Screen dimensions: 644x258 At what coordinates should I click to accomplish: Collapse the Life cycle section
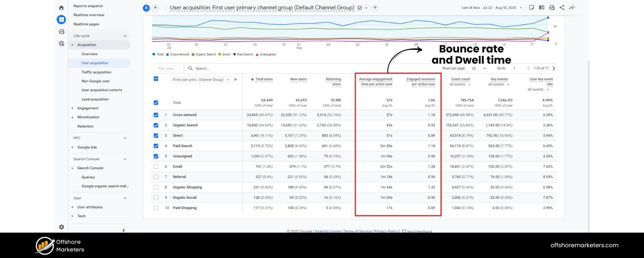pos(124,36)
